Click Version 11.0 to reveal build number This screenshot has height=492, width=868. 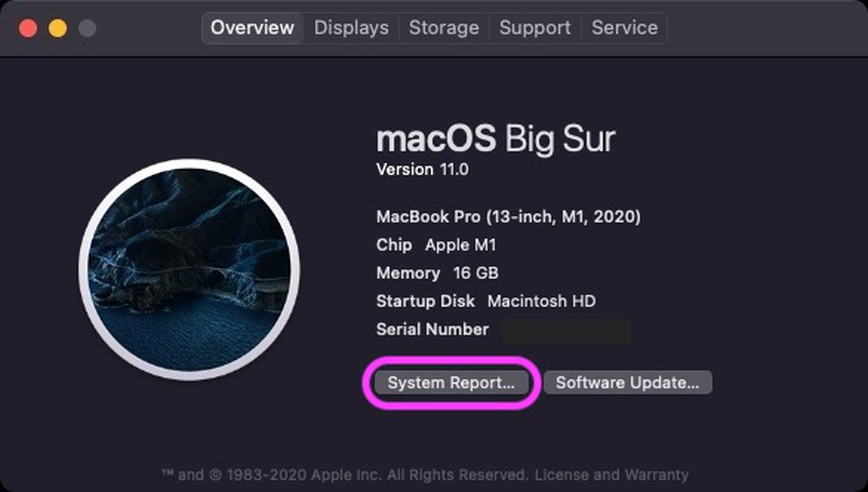(x=422, y=169)
